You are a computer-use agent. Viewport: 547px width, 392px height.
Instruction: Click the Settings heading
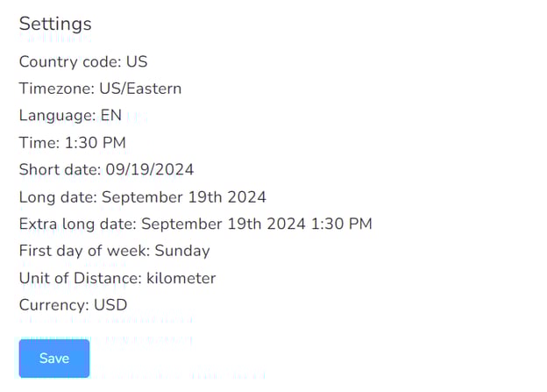pos(55,24)
